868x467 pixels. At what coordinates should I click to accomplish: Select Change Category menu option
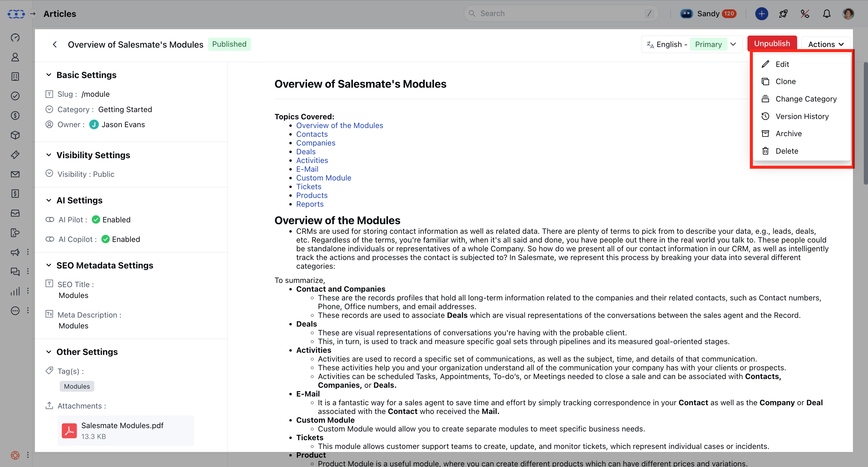pyautogui.click(x=802, y=99)
